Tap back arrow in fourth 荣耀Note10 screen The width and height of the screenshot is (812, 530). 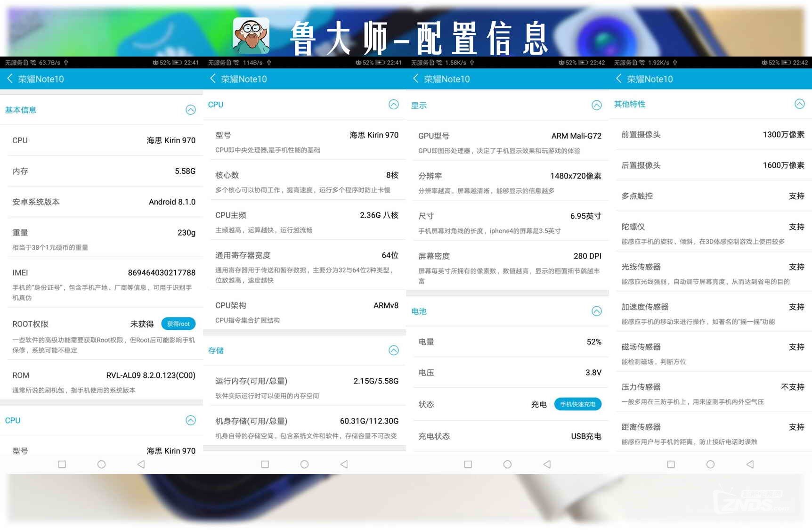click(x=619, y=79)
